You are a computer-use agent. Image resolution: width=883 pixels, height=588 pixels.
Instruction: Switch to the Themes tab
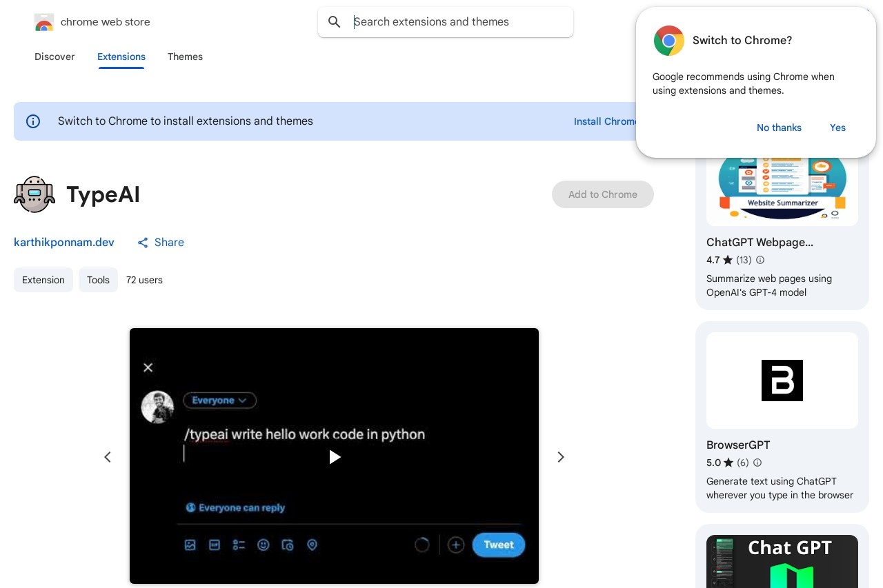tap(185, 57)
